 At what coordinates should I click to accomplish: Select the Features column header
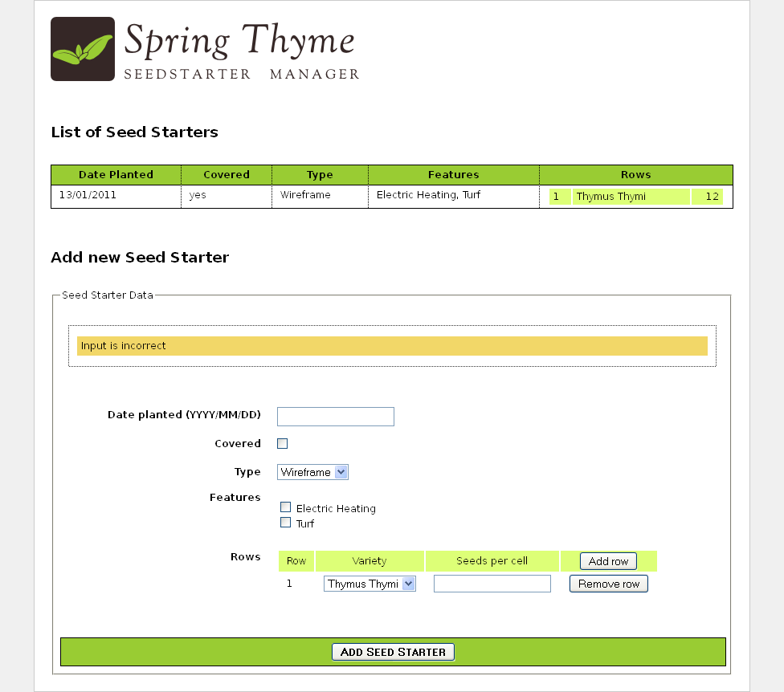(x=453, y=174)
